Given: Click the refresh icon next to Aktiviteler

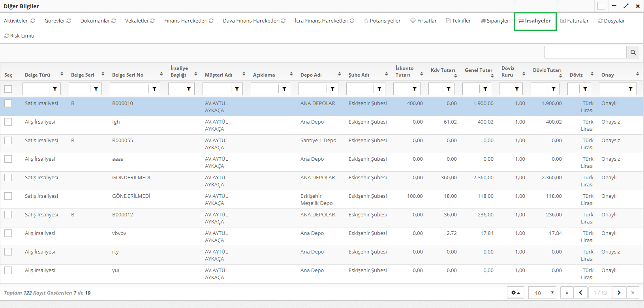Looking at the screenshot, I should tap(33, 21).
